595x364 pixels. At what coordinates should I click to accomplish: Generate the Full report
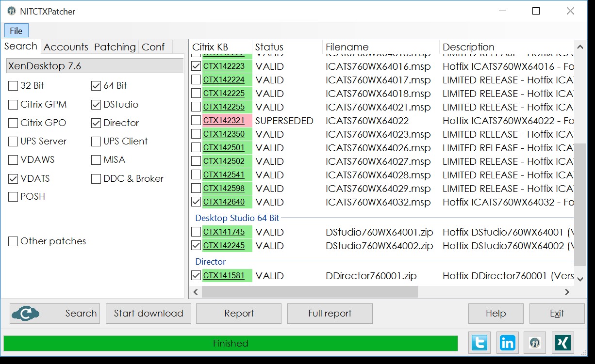[x=330, y=314]
